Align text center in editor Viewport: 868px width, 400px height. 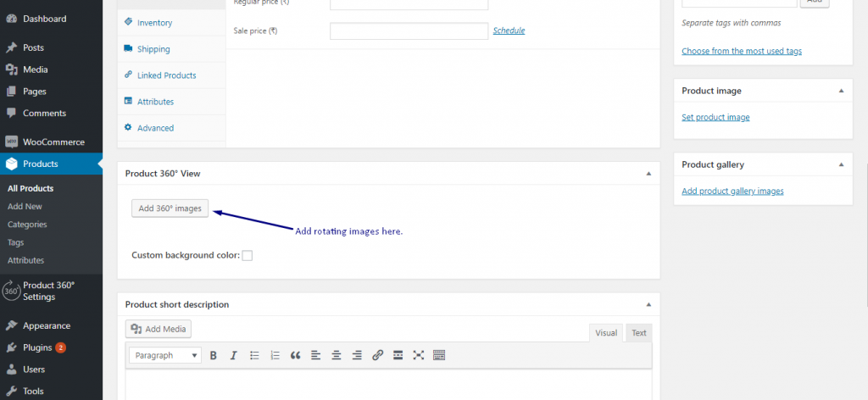(x=336, y=355)
